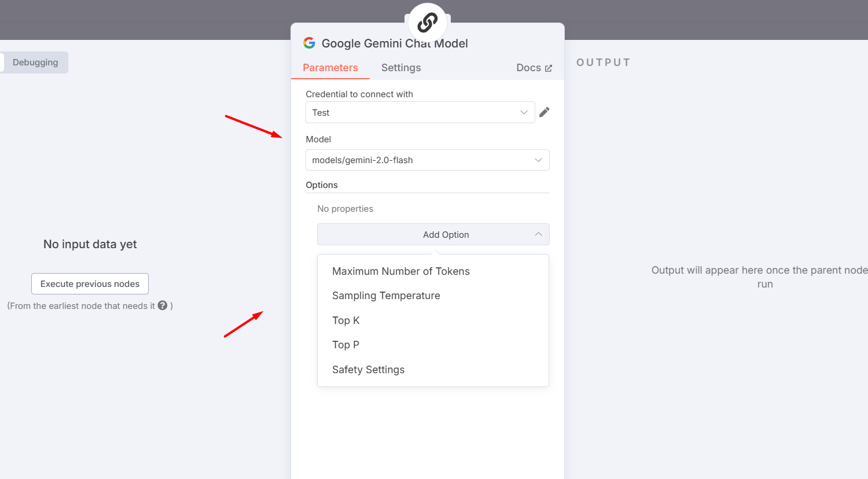Click the No input data yet message

click(x=90, y=244)
